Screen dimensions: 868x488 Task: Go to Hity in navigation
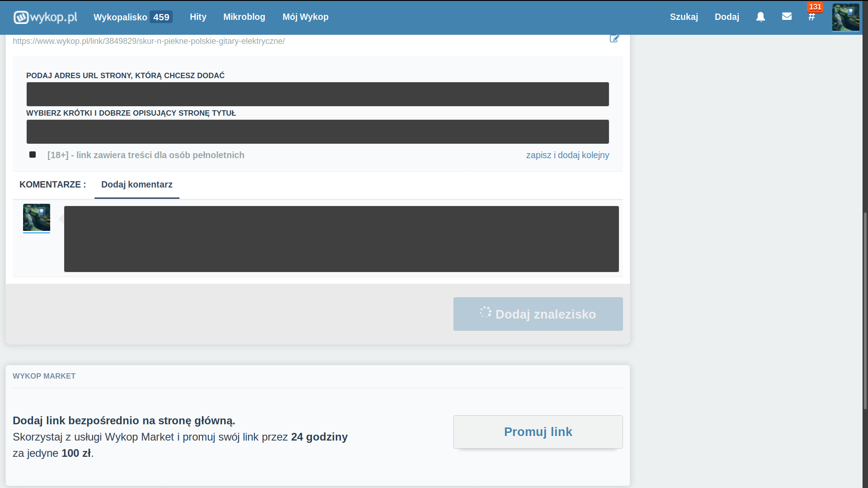coord(198,17)
